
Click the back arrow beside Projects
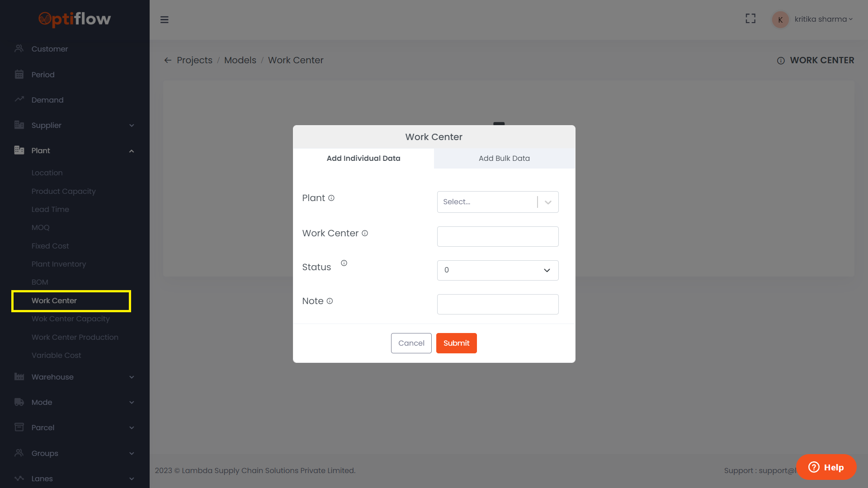click(x=168, y=60)
